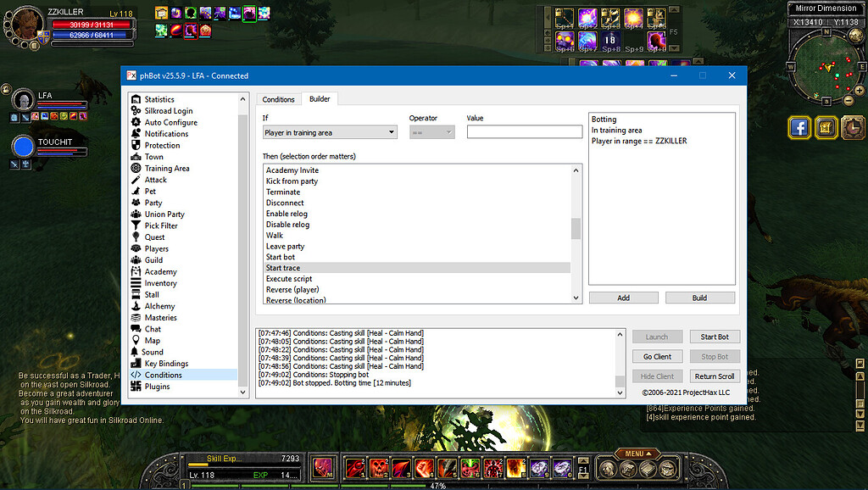Open the Training Area target icon
Screen dimensions: 868x490
tap(136, 169)
